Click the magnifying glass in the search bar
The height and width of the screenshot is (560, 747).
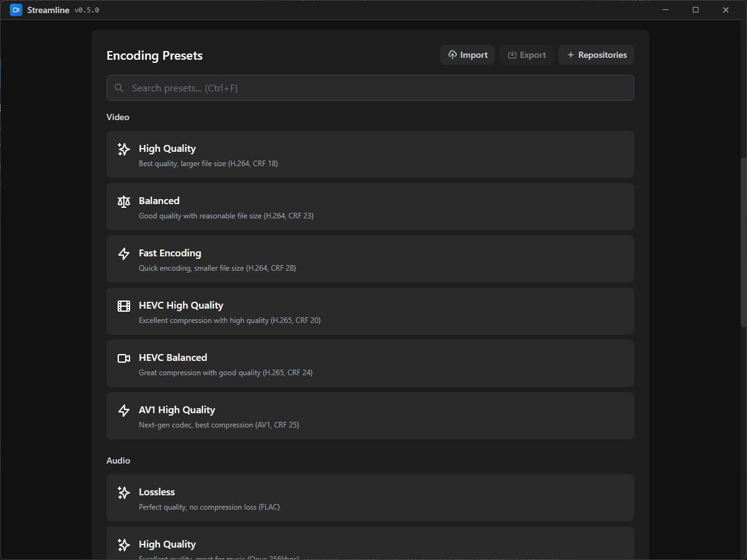point(119,88)
